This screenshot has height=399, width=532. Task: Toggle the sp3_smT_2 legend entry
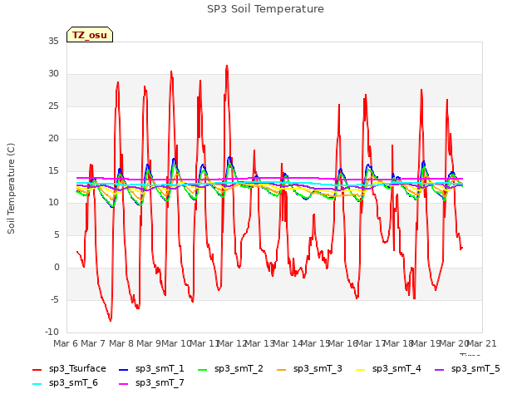click(230, 369)
